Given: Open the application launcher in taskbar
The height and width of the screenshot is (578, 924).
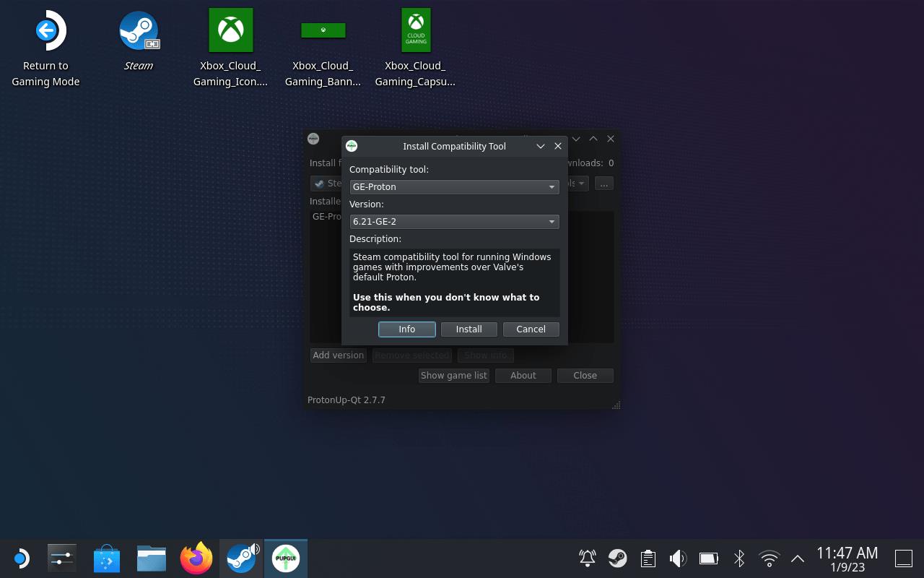Looking at the screenshot, I should [x=20, y=558].
